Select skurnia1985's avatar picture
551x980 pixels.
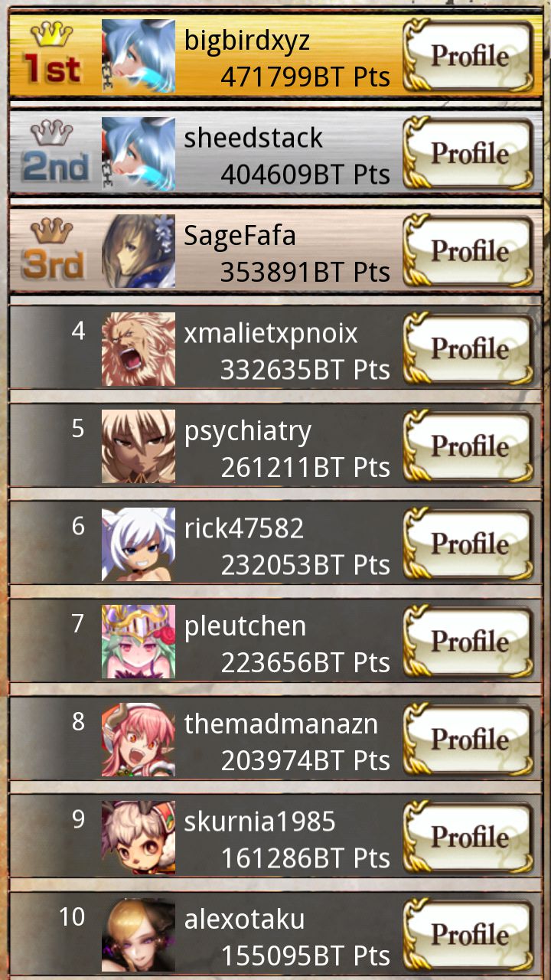click(x=139, y=838)
